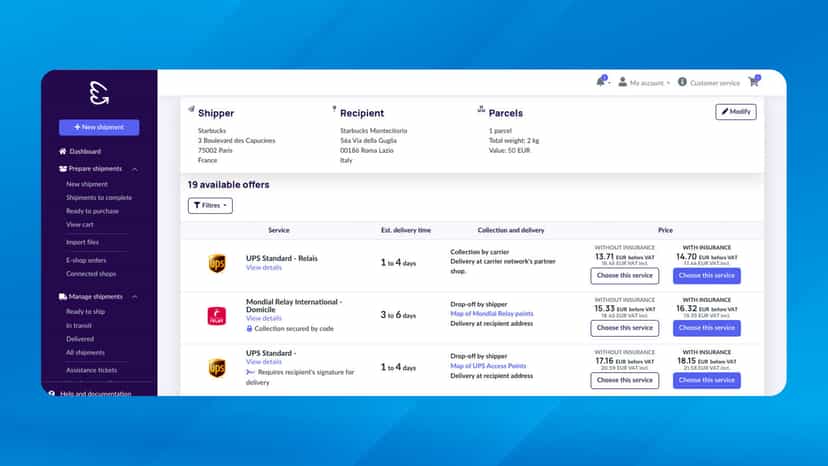This screenshot has width=828, height=466.
Task: Open In transit shipments
Action: [79, 325]
